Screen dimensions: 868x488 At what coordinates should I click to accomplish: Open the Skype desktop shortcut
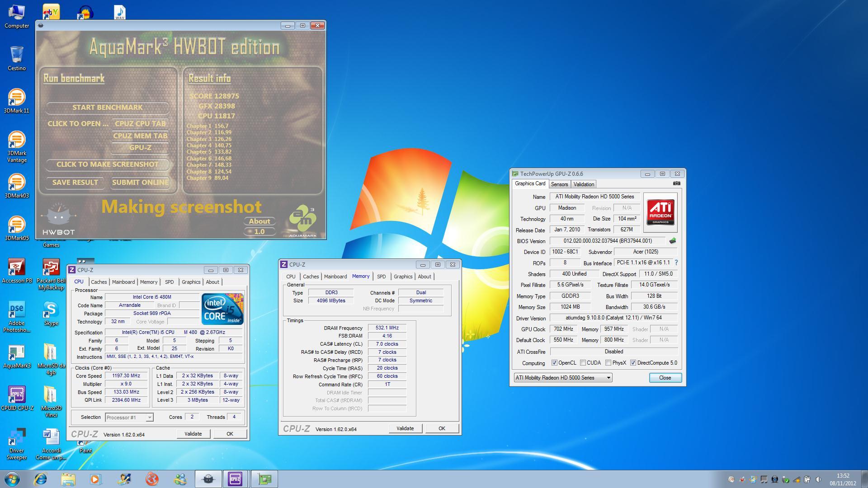pyautogui.click(x=51, y=313)
